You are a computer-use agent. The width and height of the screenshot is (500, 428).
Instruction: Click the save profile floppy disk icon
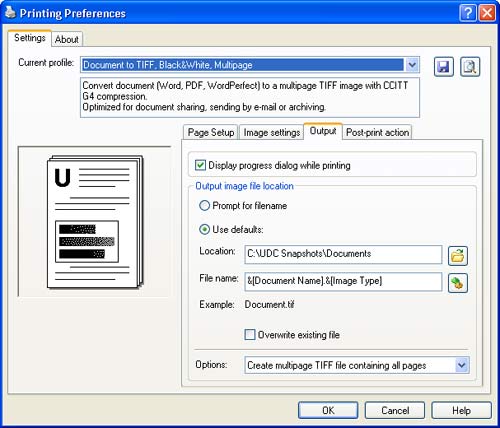tap(444, 67)
